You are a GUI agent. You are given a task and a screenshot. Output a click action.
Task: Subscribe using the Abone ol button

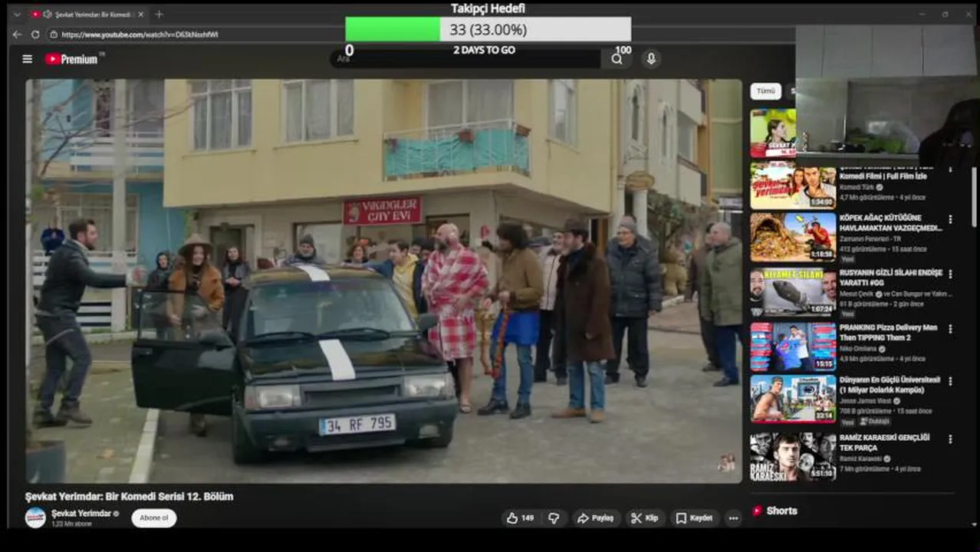[153, 518]
